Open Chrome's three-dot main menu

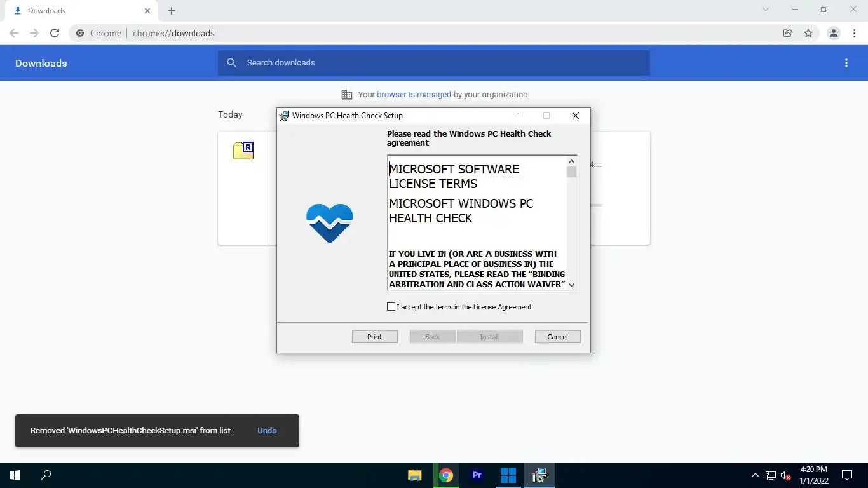854,33
